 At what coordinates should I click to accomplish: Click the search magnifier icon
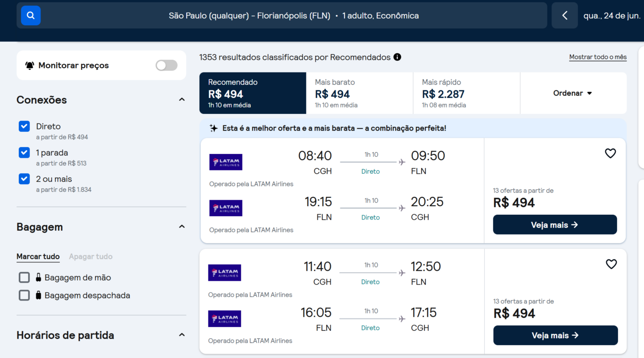(x=30, y=15)
